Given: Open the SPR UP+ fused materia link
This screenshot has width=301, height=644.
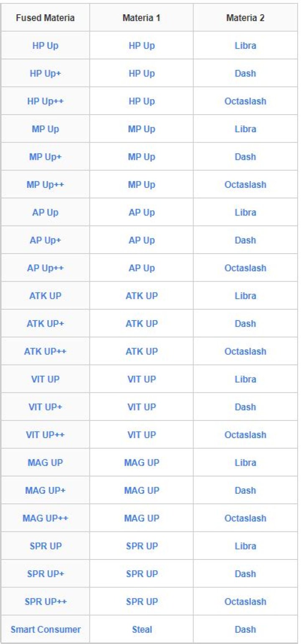Looking at the screenshot, I should coord(46,573).
